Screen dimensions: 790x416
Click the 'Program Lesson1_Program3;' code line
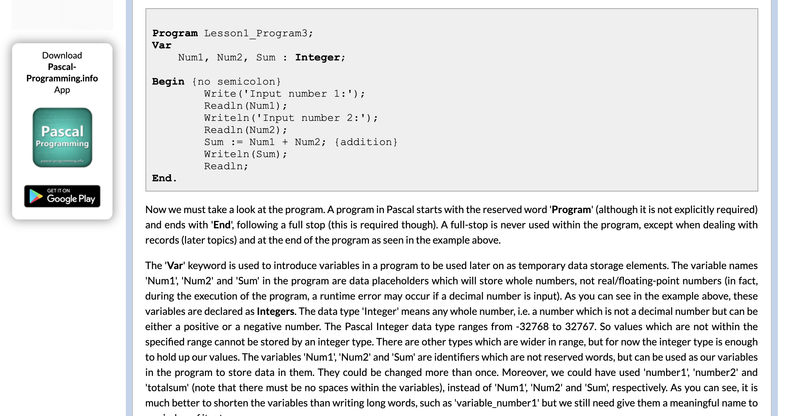[218, 33]
